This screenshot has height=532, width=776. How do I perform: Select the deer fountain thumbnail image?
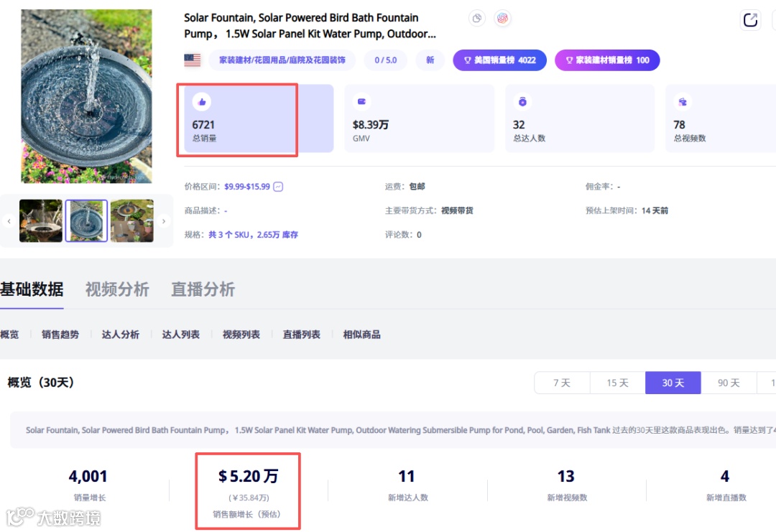click(41, 221)
